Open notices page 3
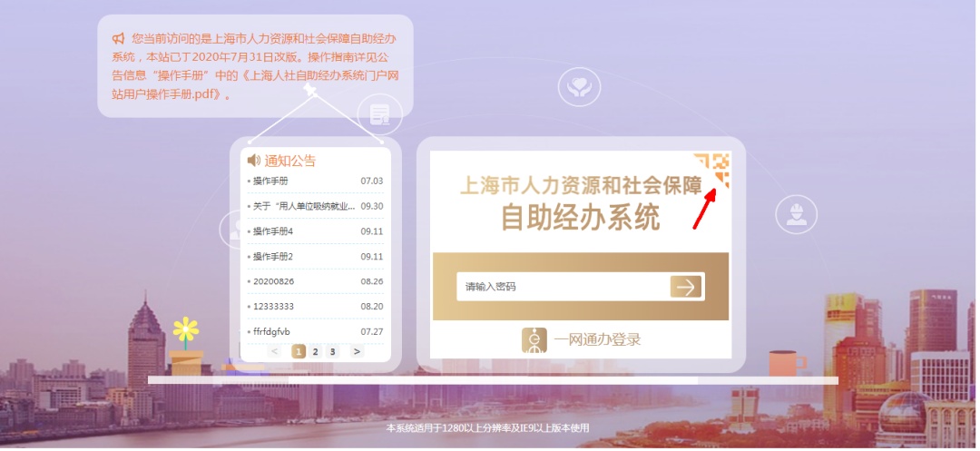Screen dimensions: 980x451 pyautogui.click(x=332, y=352)
